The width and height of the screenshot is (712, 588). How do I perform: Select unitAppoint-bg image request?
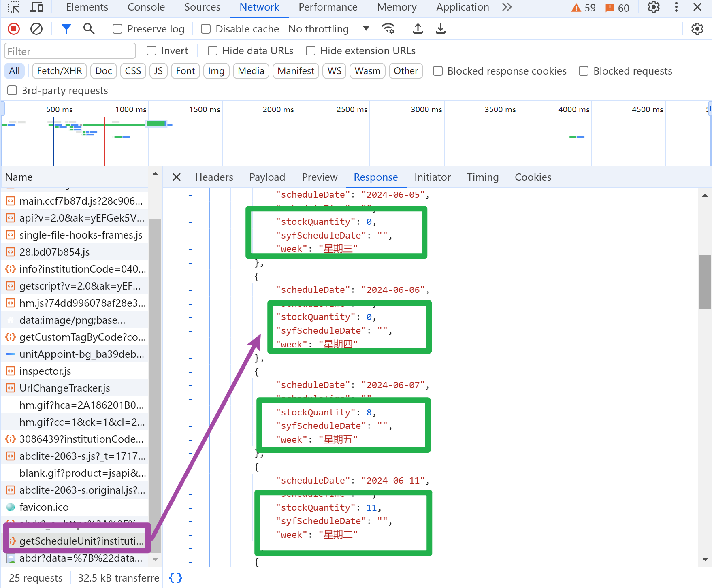pos(75,354)
